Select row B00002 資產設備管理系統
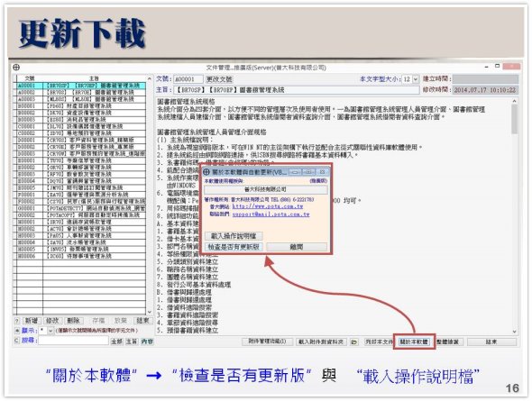This screenshot has width=532, height=401. (81, 113)
